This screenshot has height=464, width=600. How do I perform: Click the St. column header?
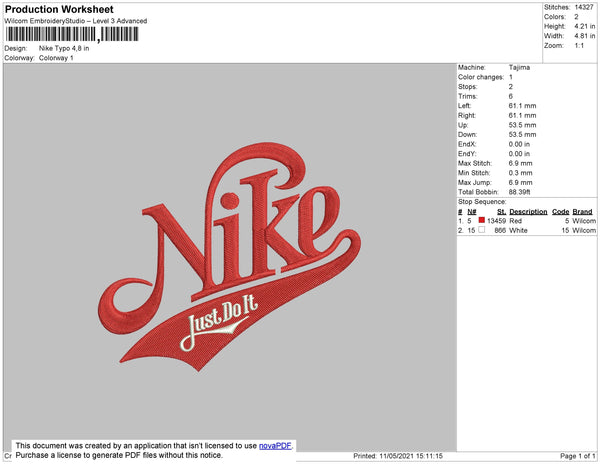pyautogui.click(x=501, y=211)
